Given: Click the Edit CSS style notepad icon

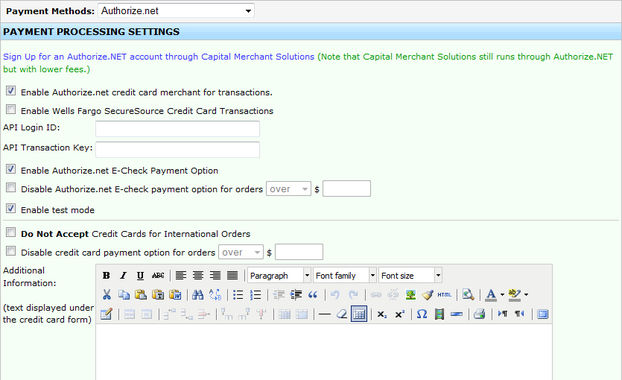Looking at the screenshot, I should [106, 314].
